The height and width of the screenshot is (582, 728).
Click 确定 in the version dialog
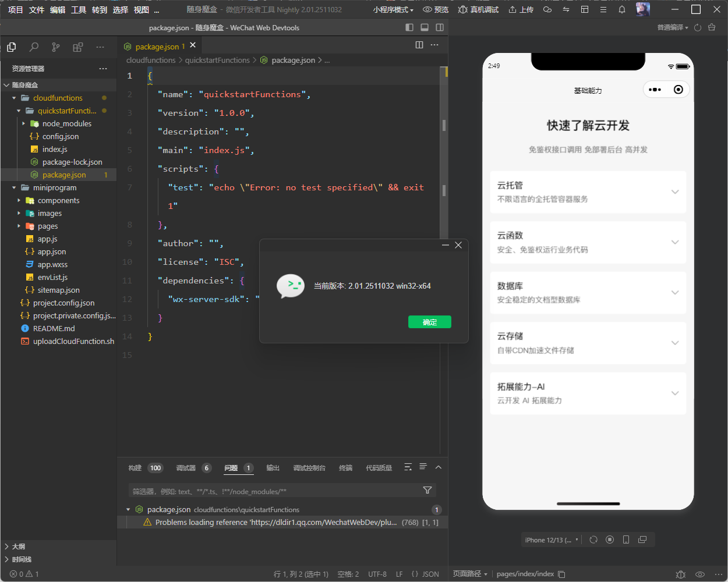coord(430,322)
